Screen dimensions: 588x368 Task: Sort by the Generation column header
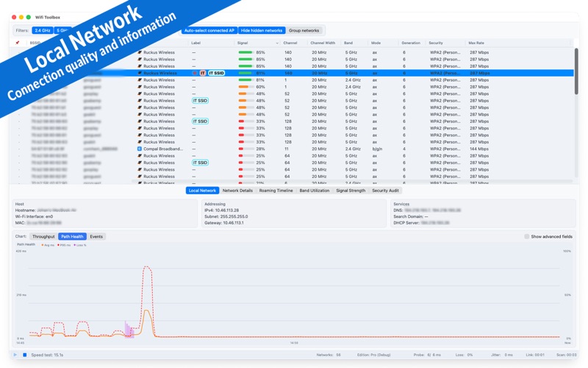411,43
